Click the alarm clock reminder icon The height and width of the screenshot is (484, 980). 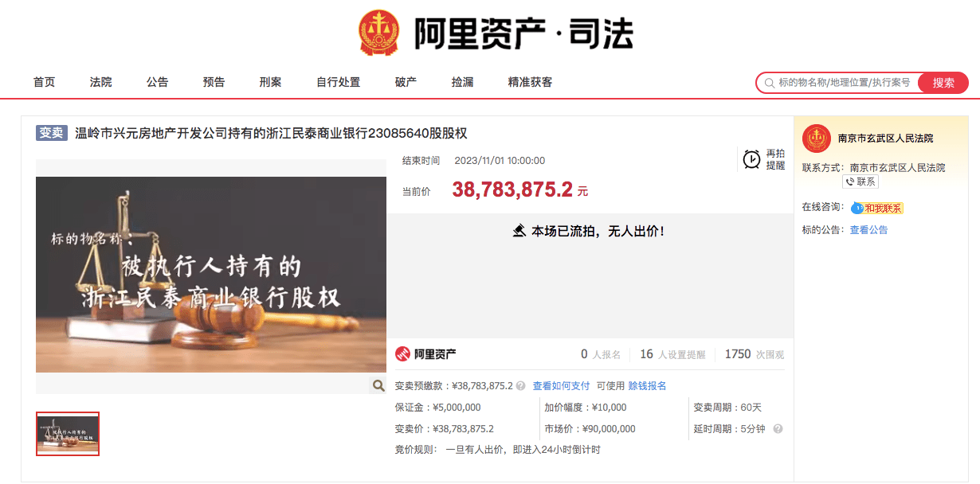[751, 159]
